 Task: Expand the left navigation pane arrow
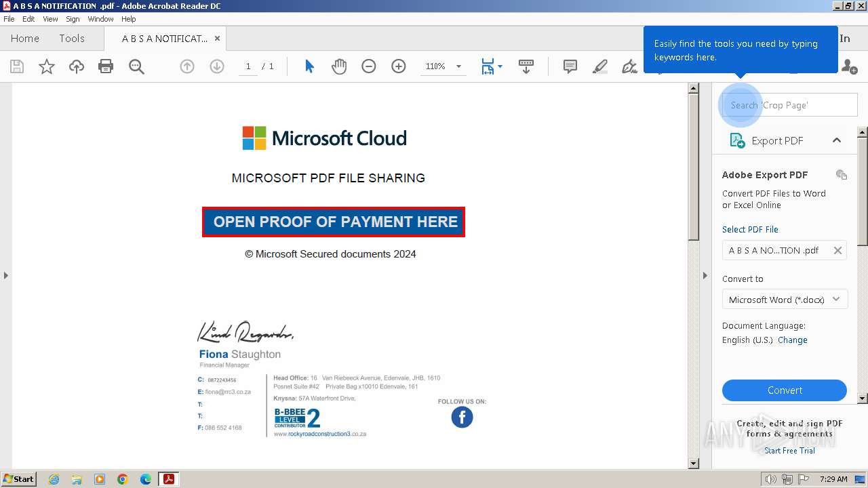[5, 275]
